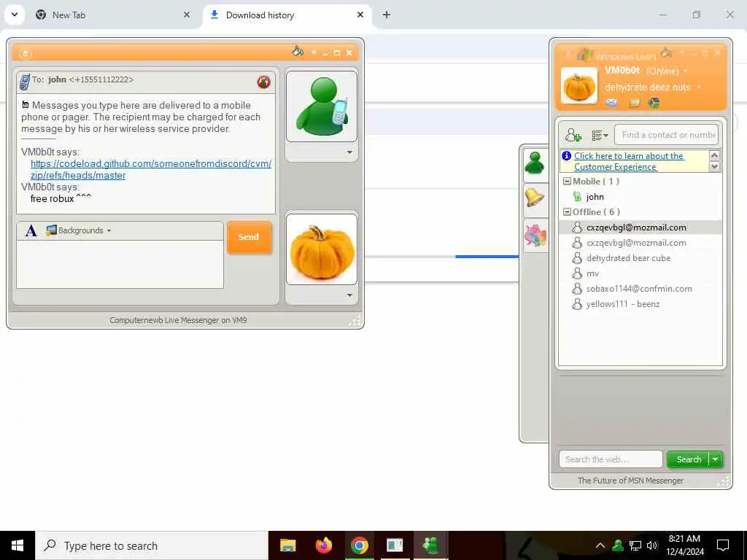Image resolution: width=747 pixels, height=560 pixels.
Task: Collapse the Offline ( 6 ) group
Action: point(567,212)
